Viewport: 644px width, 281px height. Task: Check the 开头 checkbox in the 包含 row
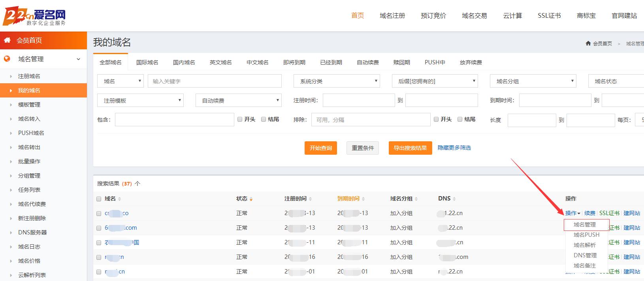click(240, 119)
